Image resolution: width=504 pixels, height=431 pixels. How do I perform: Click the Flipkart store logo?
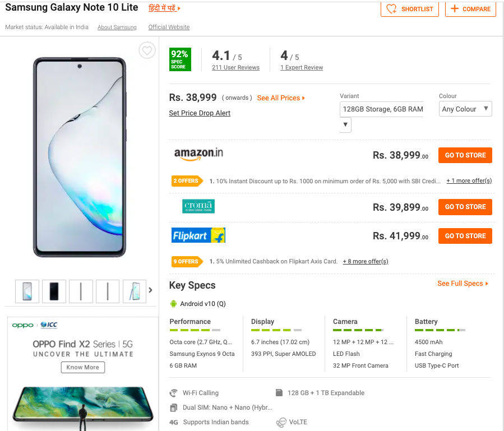click(x=198, y=235)
